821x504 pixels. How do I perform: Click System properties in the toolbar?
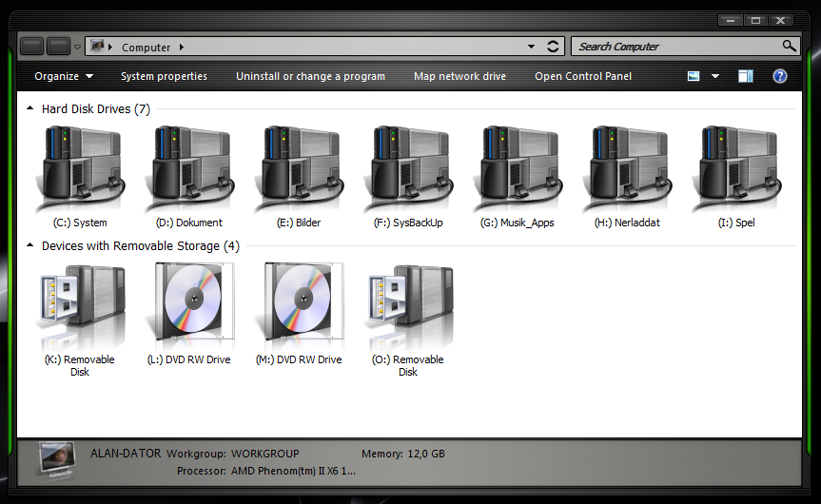tap(164, 76)
